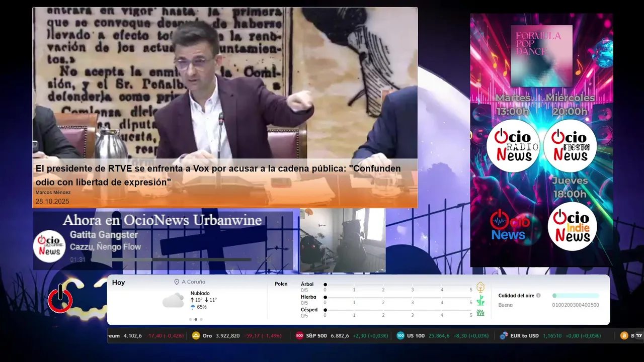Viewport: 644px width, 362px height.
Task: Click the Calidad del aire label
Action: pos(516,296)
